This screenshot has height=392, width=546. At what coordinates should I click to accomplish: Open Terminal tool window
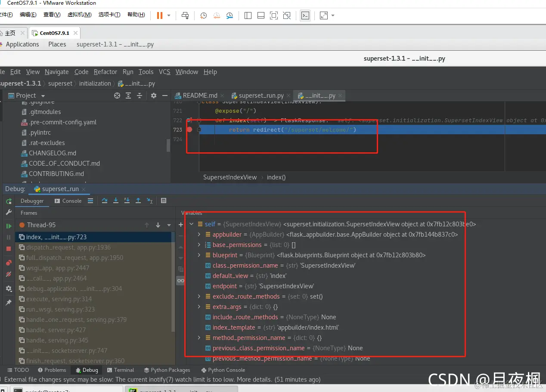[x=121, y=370]
